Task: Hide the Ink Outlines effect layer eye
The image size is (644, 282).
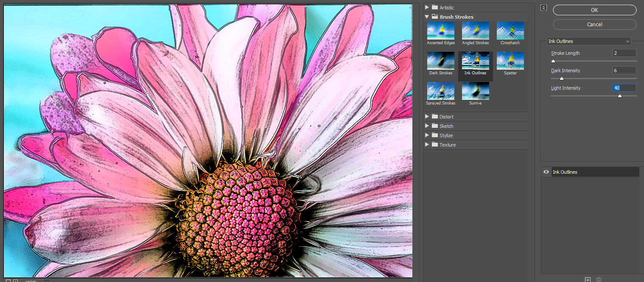Action: (x=546, y=172)
